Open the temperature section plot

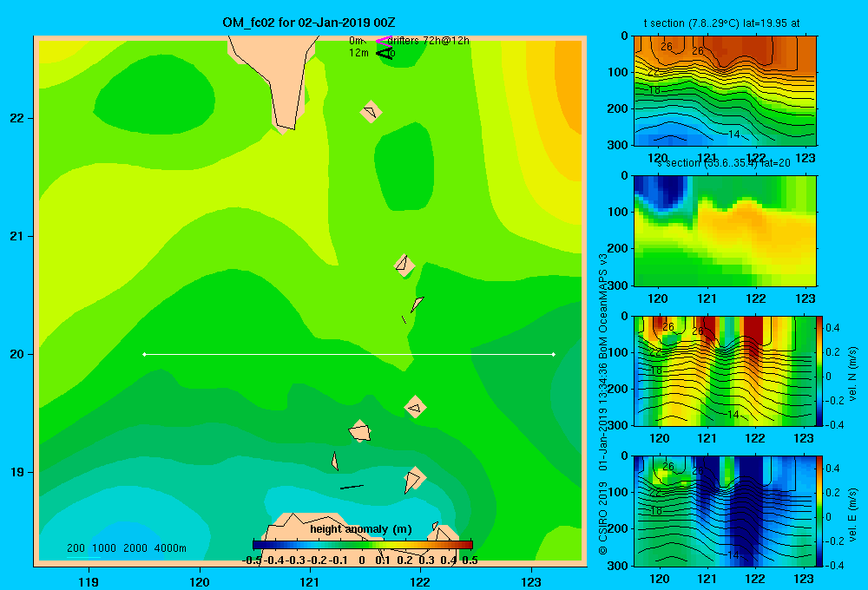tap(725, 91)
